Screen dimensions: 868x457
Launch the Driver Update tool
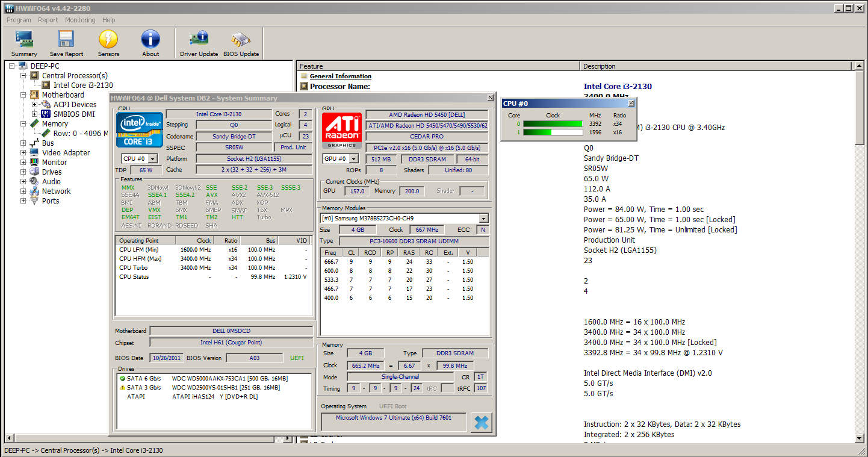tap(199, 40)
